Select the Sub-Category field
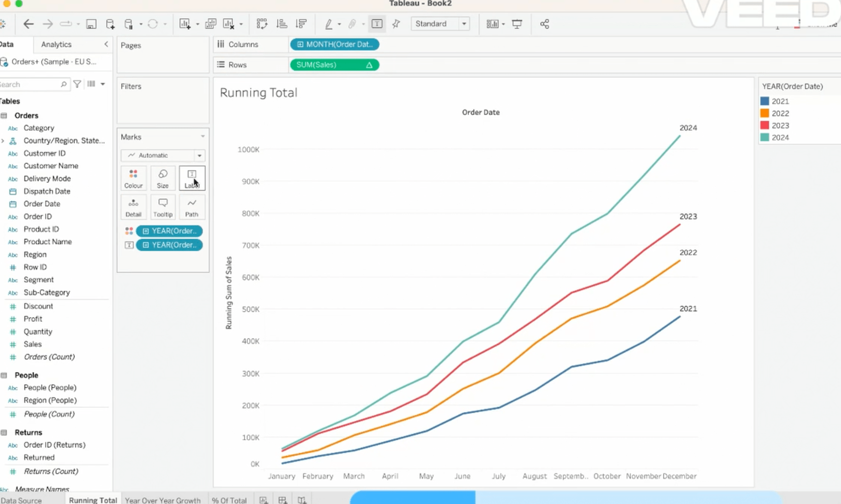 coord(47,292)
